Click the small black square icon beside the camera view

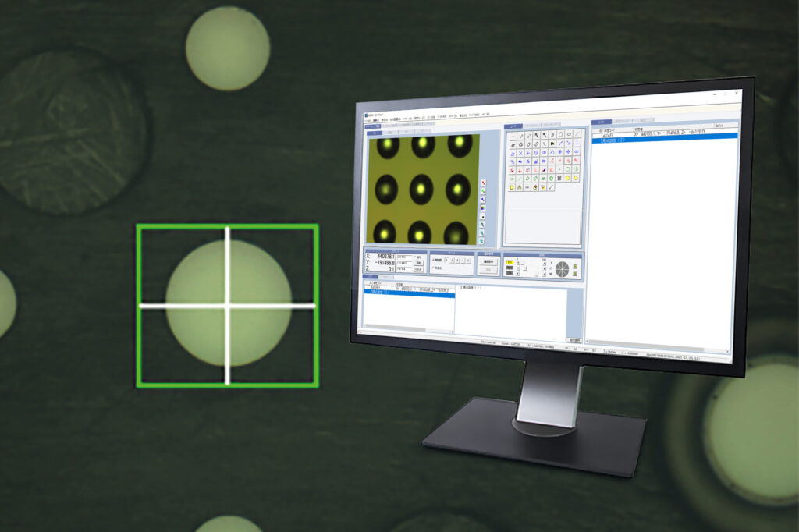(x=483, y=216)
